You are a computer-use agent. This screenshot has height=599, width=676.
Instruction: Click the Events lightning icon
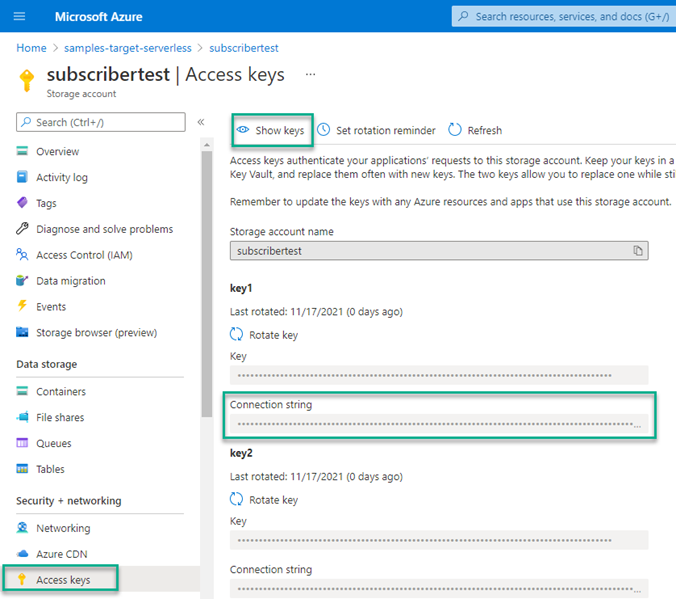[x=22, y=306]
